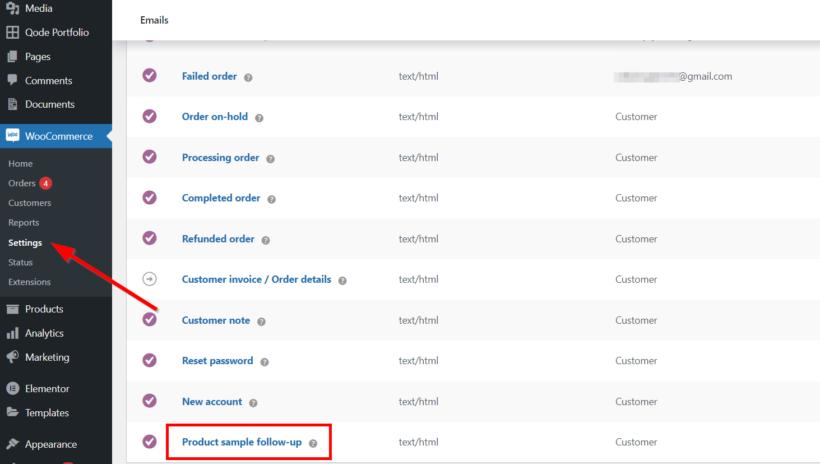Toggle enabled status of New account email
Screen dimensions: 820x464
150,401
